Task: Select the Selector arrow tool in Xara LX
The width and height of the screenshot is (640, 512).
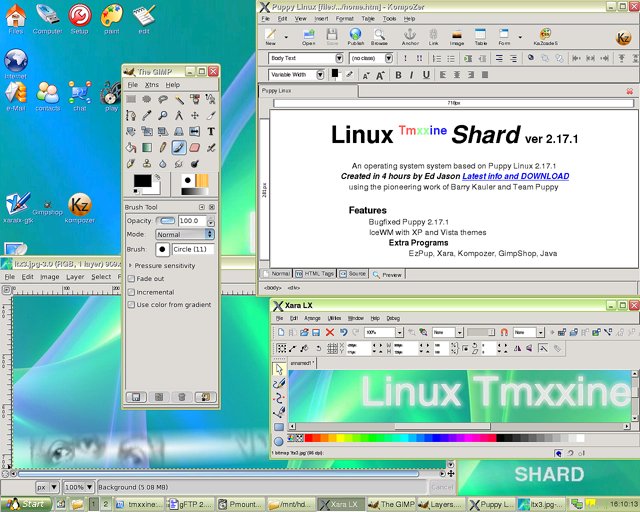Action: [279, 369]
